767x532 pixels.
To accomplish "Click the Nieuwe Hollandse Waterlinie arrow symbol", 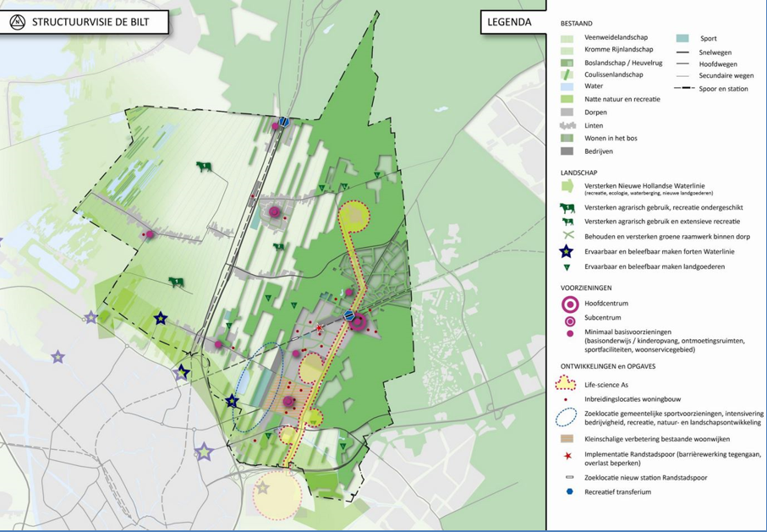I will click(x=567, y=186).
